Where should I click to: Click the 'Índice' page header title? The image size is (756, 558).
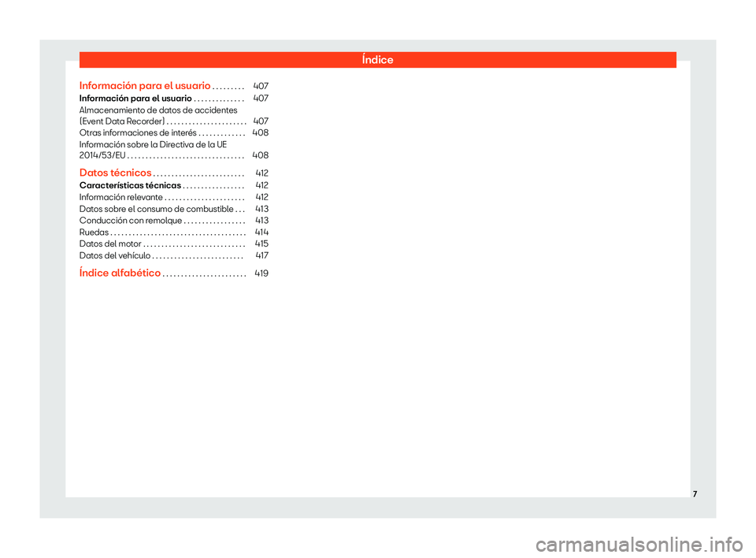(377, 60)
